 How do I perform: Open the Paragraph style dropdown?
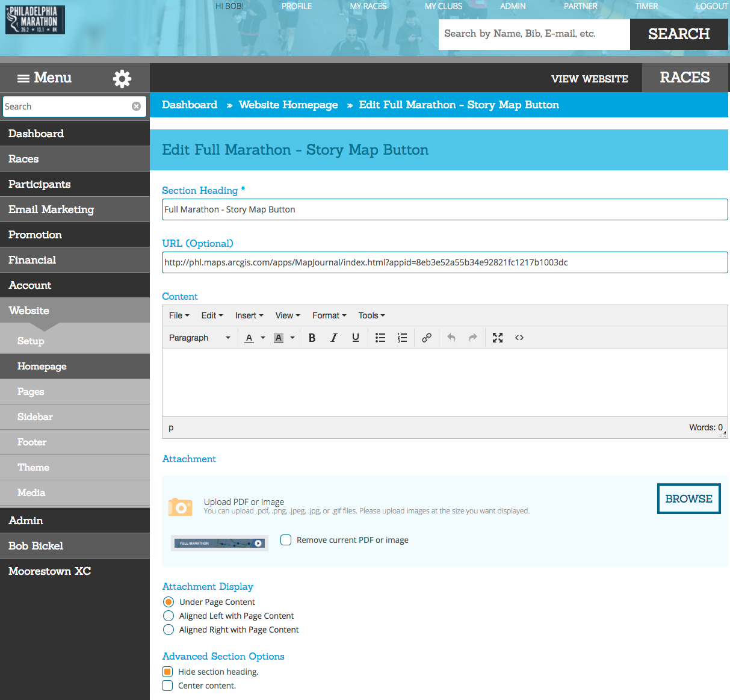(199, 338)
